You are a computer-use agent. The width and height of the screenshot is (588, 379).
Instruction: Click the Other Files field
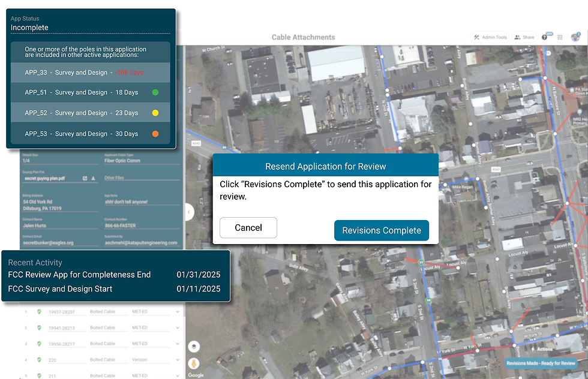(142, 178)
